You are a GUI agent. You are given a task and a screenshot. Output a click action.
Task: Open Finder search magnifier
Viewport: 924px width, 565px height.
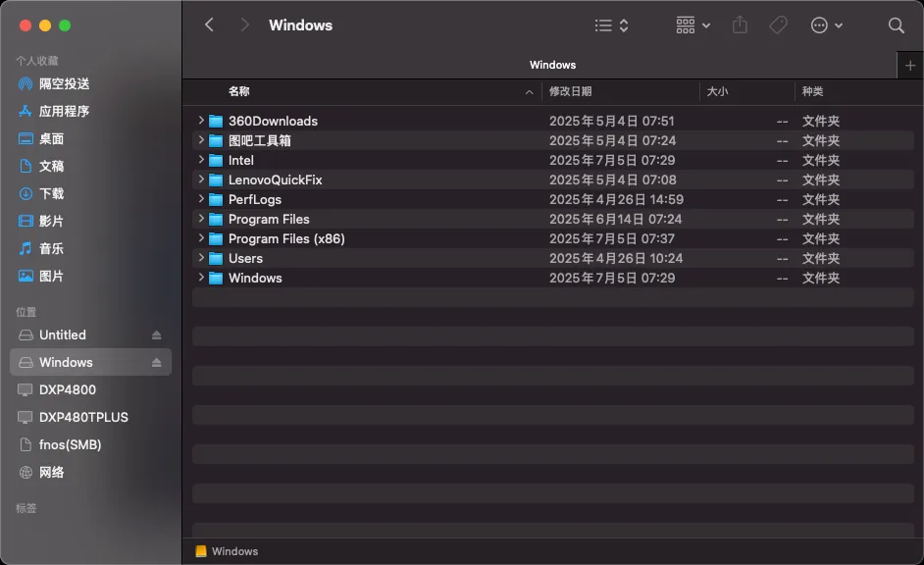pos(897,26)
